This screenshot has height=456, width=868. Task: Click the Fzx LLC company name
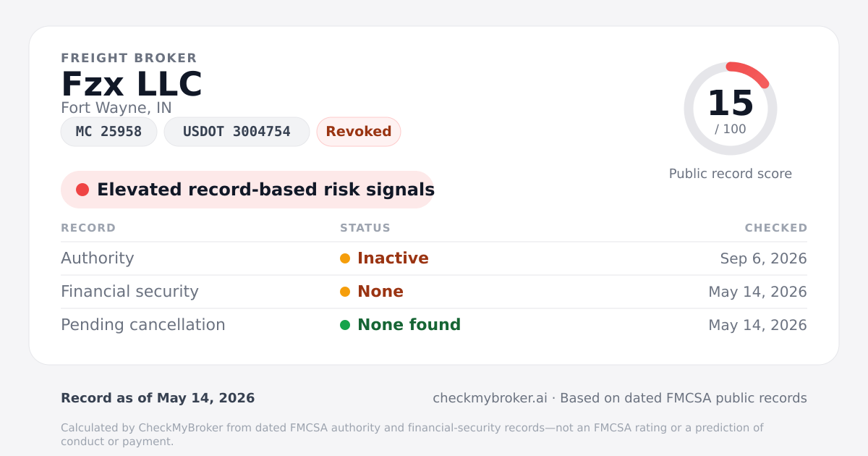[x=132, y=84]
